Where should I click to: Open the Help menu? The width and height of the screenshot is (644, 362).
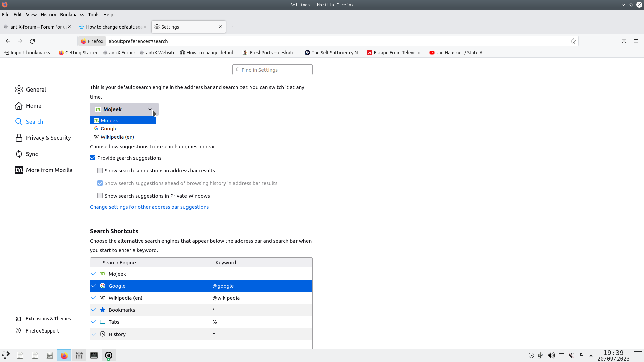point(108,15)
